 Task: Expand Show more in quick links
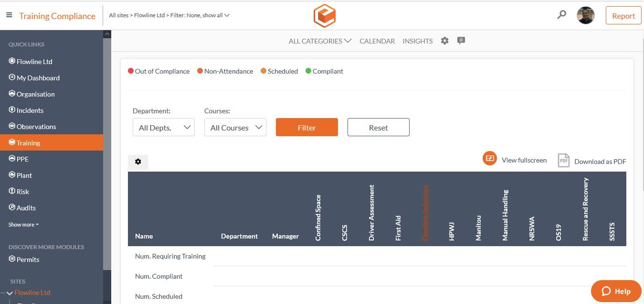[23, 225]
